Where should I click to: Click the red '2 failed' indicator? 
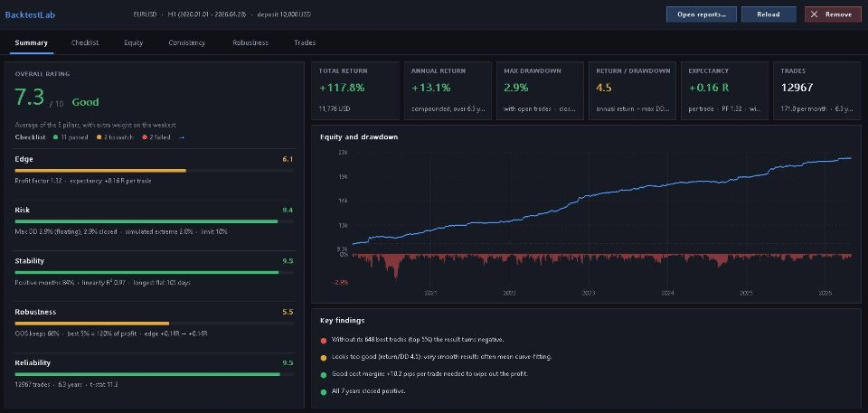[x=155, y=137]
